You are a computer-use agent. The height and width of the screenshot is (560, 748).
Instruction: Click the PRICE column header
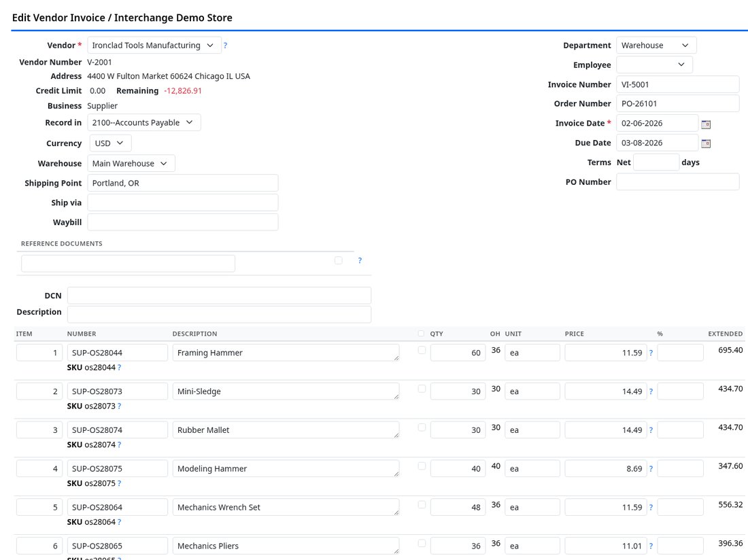(575, 334)
